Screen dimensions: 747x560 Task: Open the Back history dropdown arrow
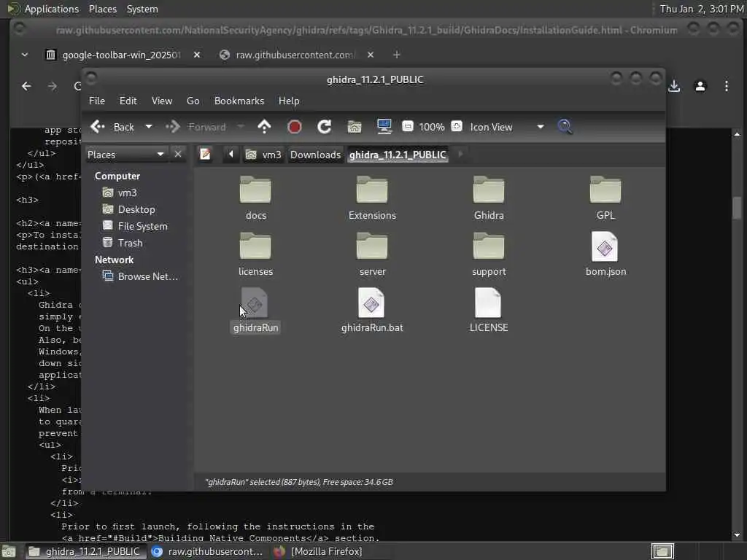[x=149, y=127]
